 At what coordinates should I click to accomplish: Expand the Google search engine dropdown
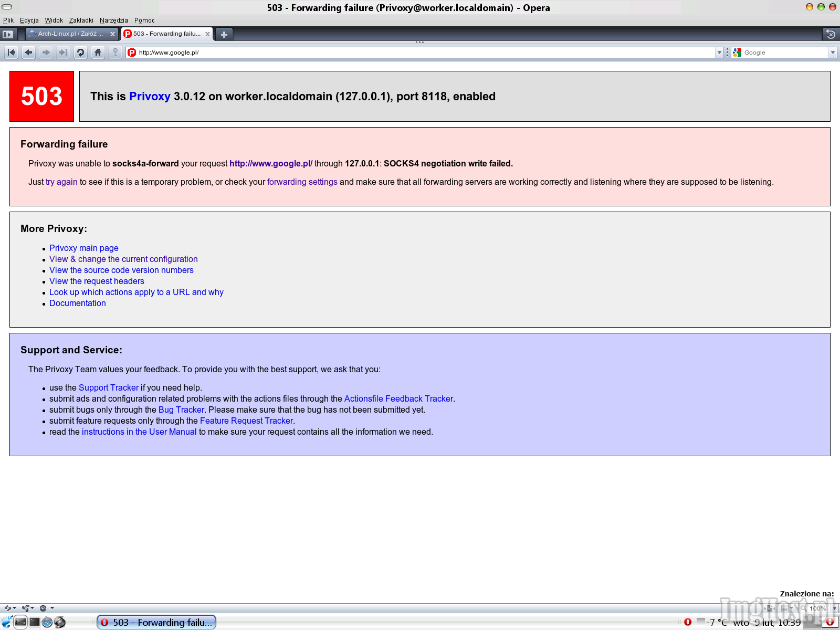click(833, 52)
